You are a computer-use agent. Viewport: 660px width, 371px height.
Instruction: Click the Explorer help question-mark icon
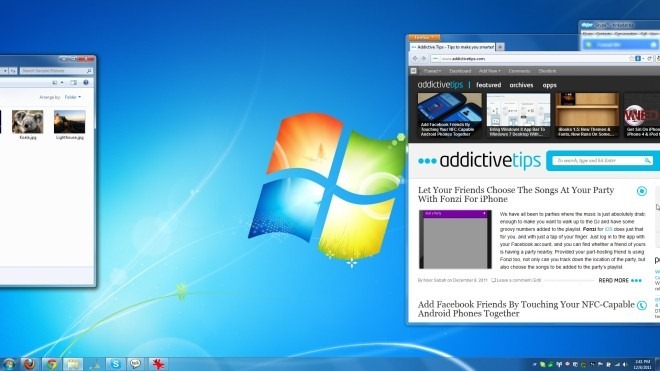86,83
